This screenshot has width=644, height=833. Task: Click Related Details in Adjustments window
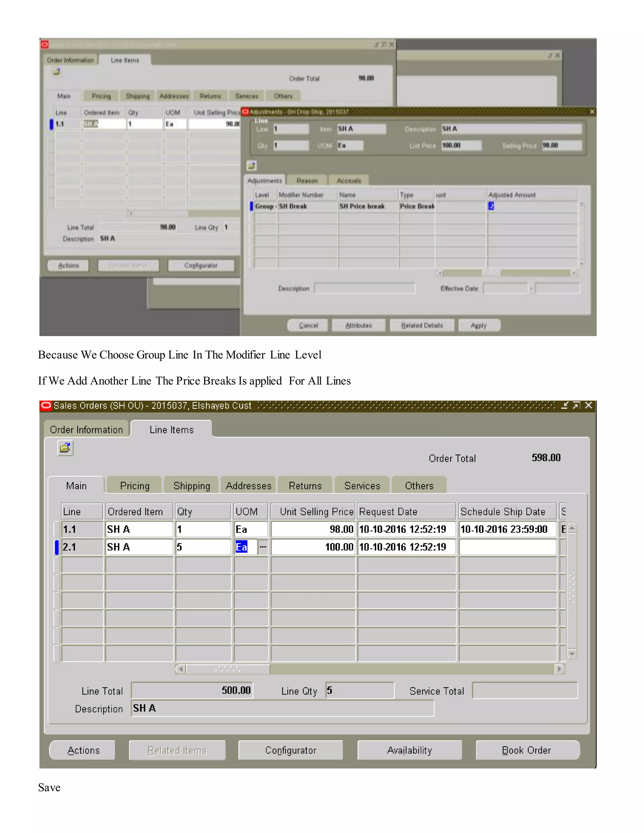[x=422, y=325]
